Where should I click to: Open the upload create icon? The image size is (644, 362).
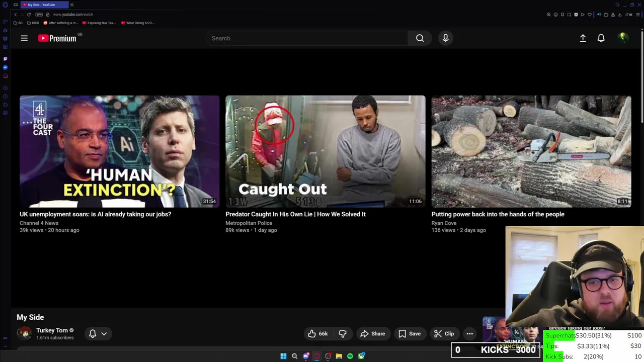point(583,38)
